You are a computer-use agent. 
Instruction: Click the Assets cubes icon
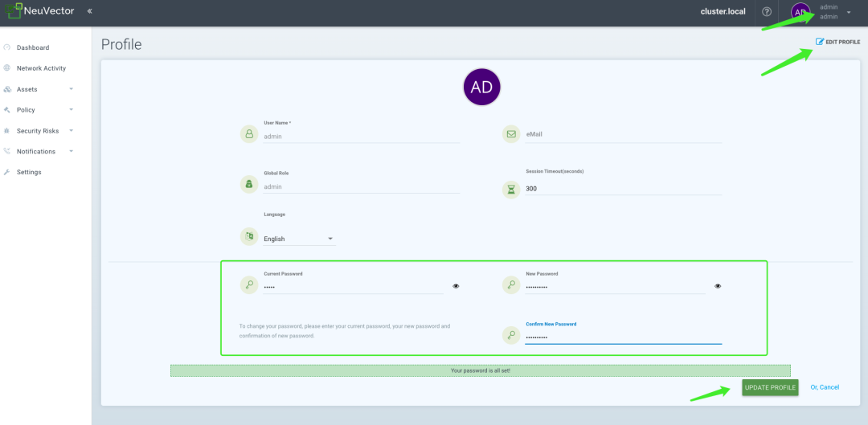click(x=7, y=89)
